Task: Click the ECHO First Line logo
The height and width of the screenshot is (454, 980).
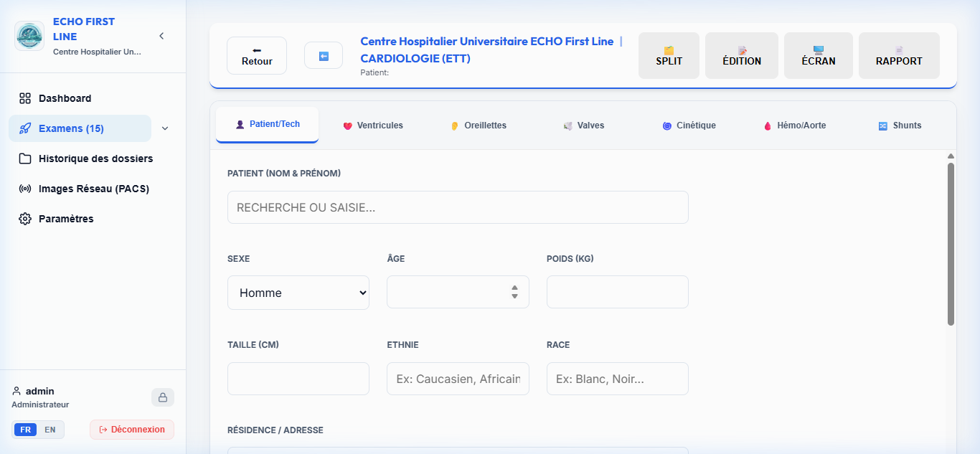Action: point(29,36)
